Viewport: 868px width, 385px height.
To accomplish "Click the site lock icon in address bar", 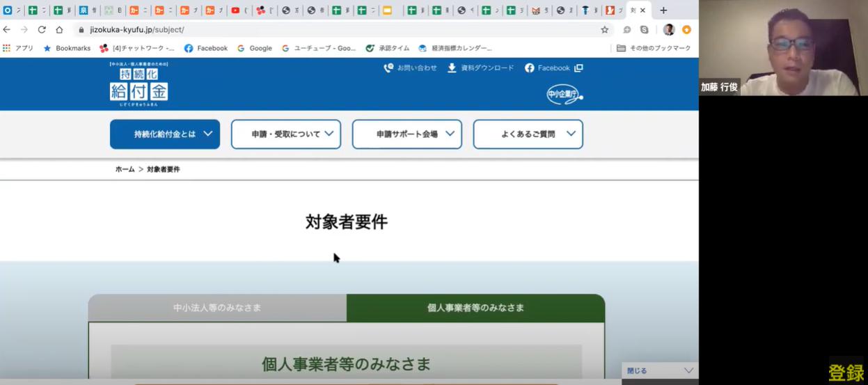I will (81, 30).
